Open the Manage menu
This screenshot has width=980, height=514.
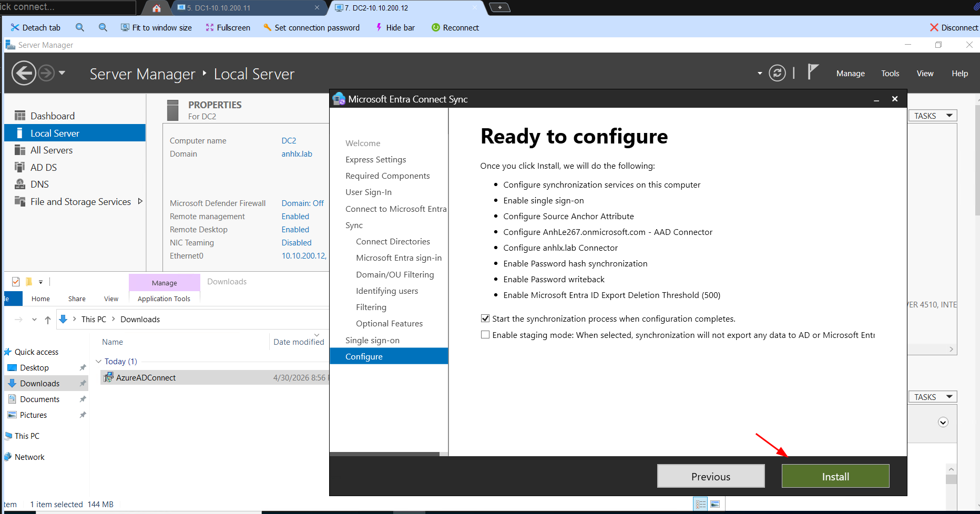click(851, 74)
